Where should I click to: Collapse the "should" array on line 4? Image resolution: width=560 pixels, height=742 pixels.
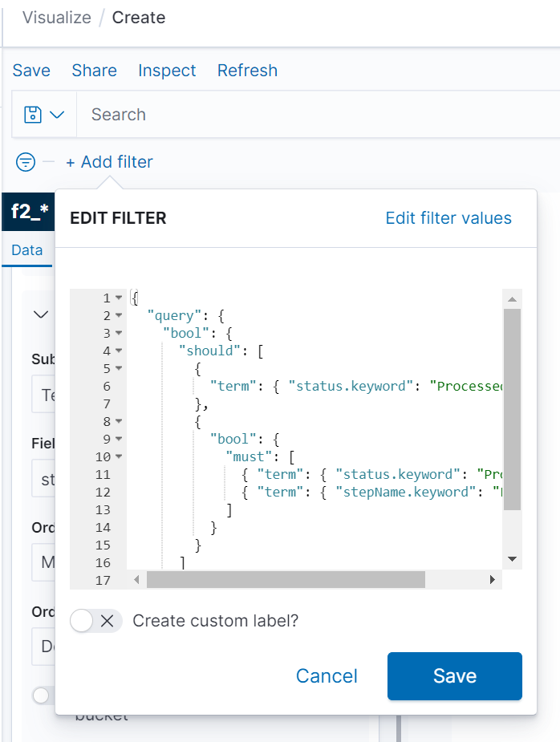click(119, 351)
